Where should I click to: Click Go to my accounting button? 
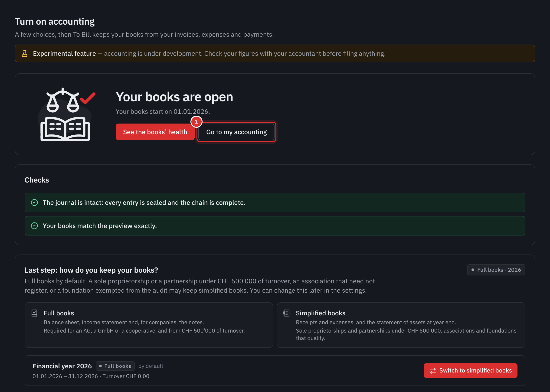236,132
